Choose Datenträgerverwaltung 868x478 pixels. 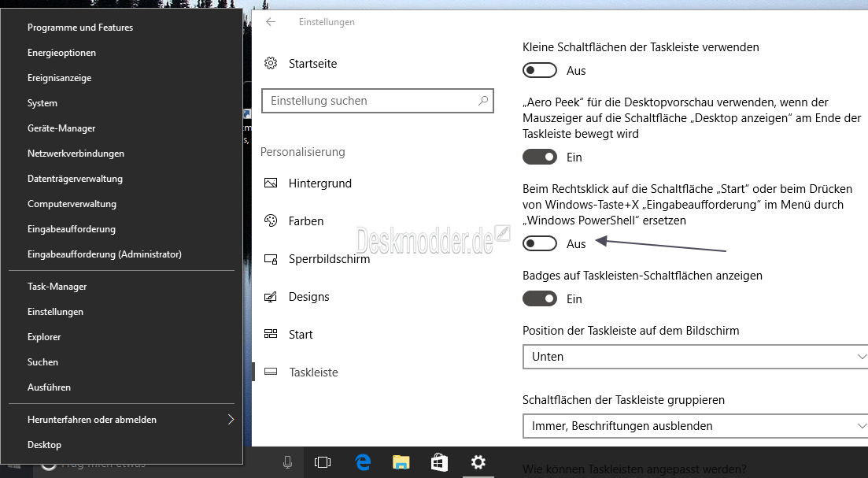(76, 179)
